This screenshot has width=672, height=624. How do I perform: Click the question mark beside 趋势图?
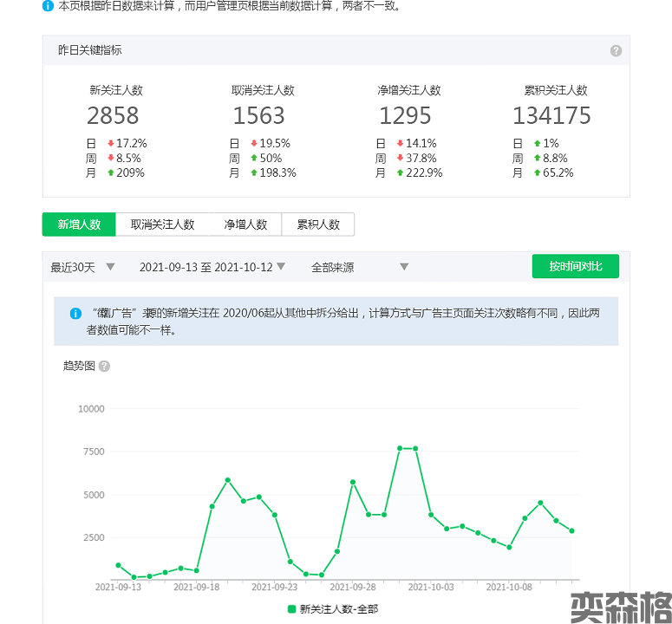[x=104, y=367]
